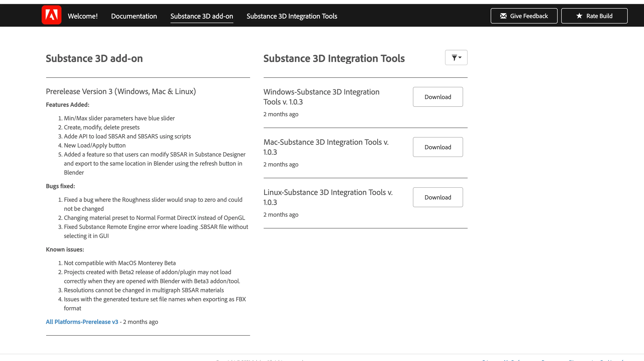Open the All Platforms-Prerelease v3 link
The height and width of the screenshot is (361, 644).
pos(82,322)
